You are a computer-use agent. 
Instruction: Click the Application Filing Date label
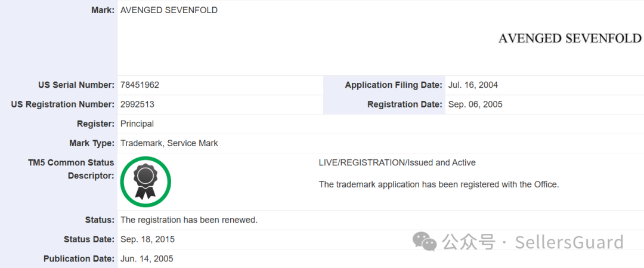[394, 85]
